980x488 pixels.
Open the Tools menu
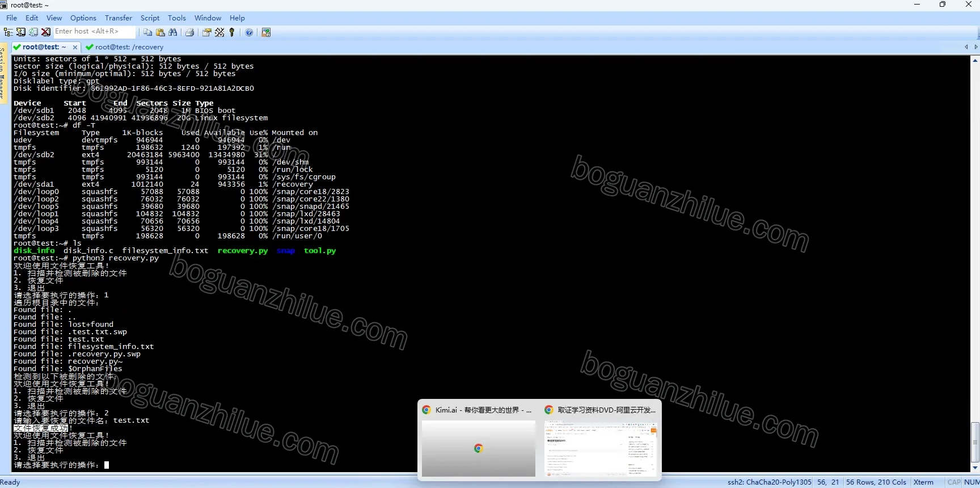(x=177, y=18)
